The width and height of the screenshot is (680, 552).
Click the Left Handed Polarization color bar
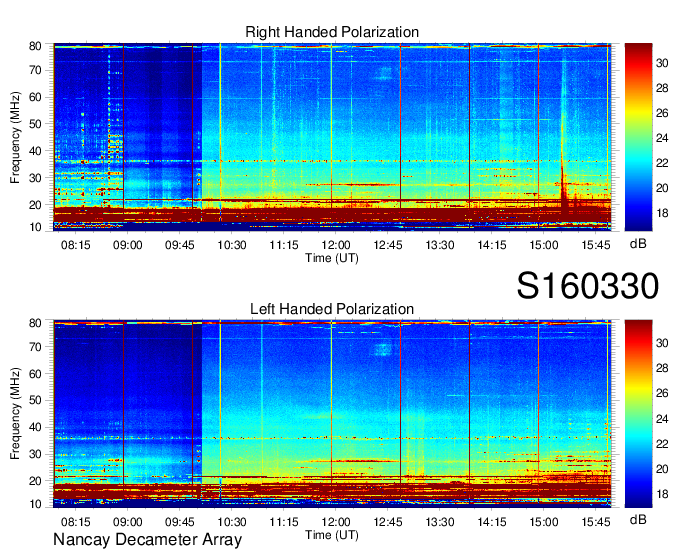(x=638, y=414)
